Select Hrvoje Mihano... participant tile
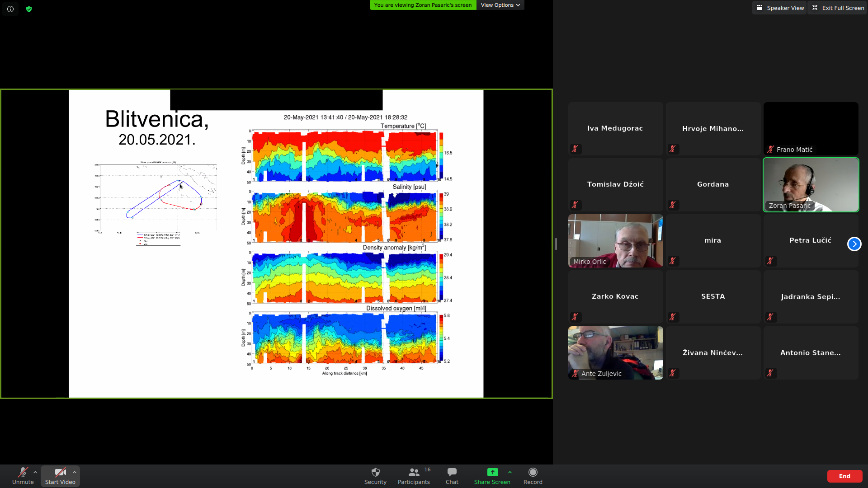868x488 pixels. 713,129
